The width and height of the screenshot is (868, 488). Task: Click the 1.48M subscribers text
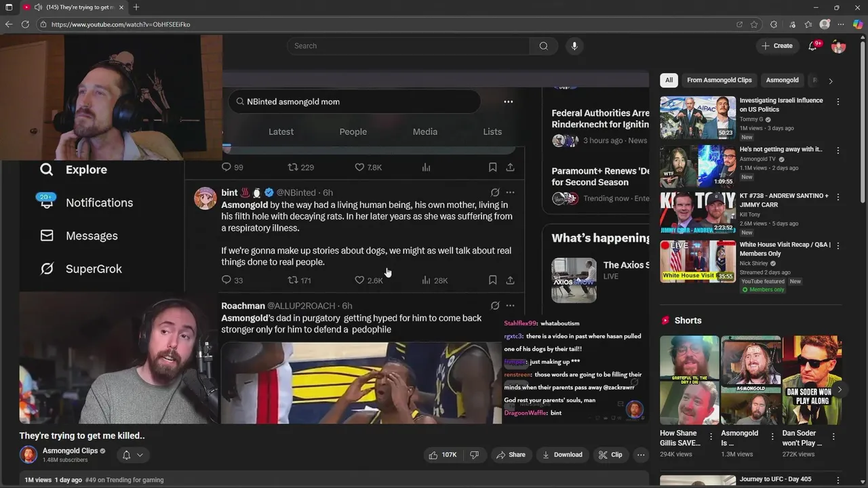pyautogui.click(x=65, y=460)
